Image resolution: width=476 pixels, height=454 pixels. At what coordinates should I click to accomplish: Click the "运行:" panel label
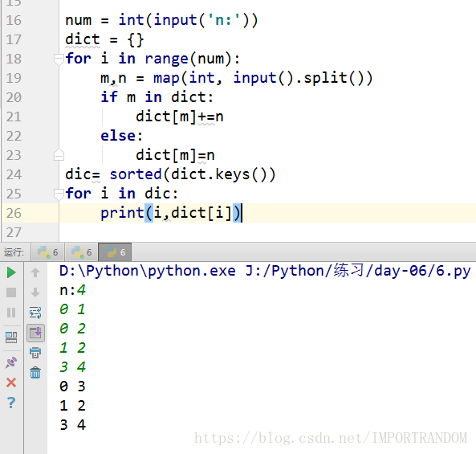point(14,252)
